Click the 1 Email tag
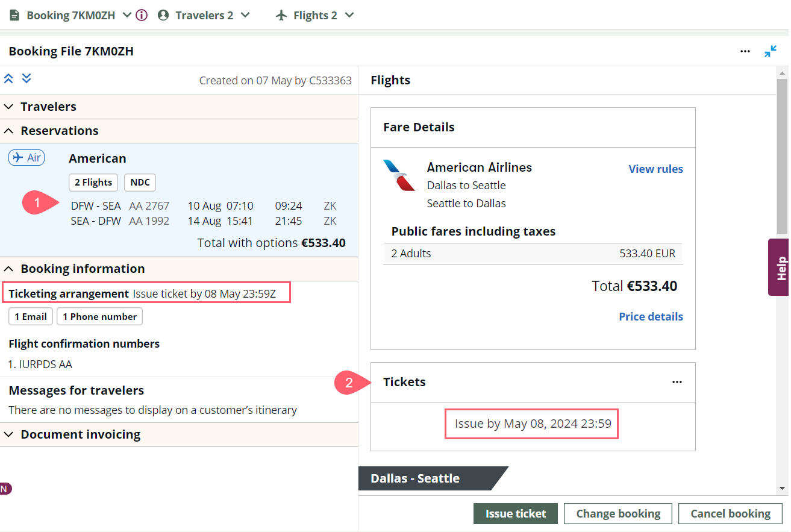The width and height of the screenshot is (791, 532). (31, 317)
